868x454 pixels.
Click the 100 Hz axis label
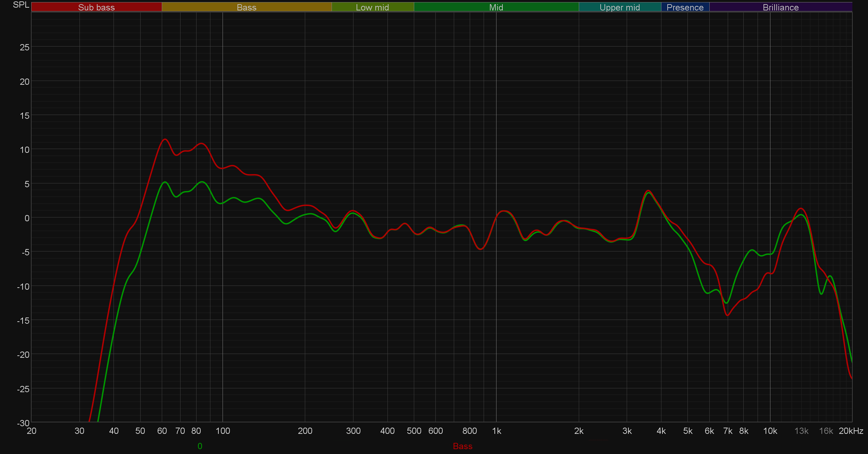tap(223, 431)
